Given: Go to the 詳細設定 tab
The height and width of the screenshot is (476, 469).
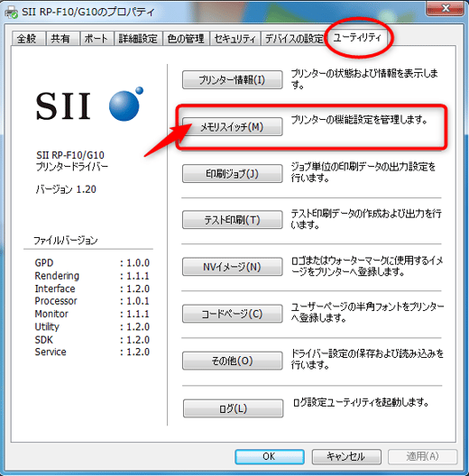Looking at the screenshot, I should point(138,39).
